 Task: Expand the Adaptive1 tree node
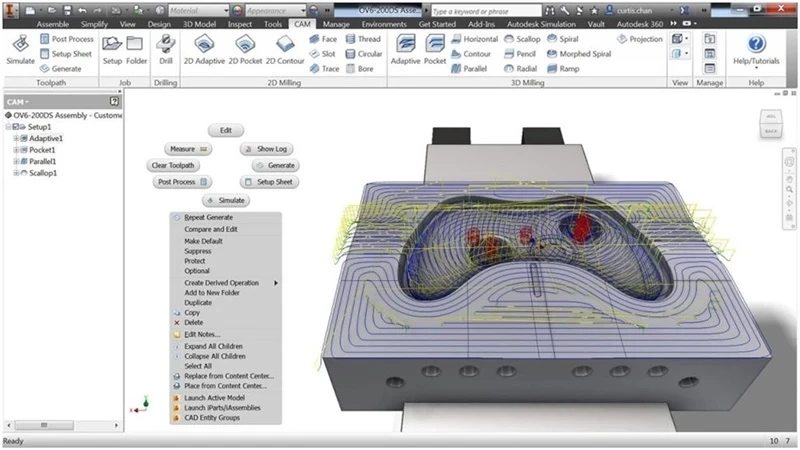coord(16,138)
